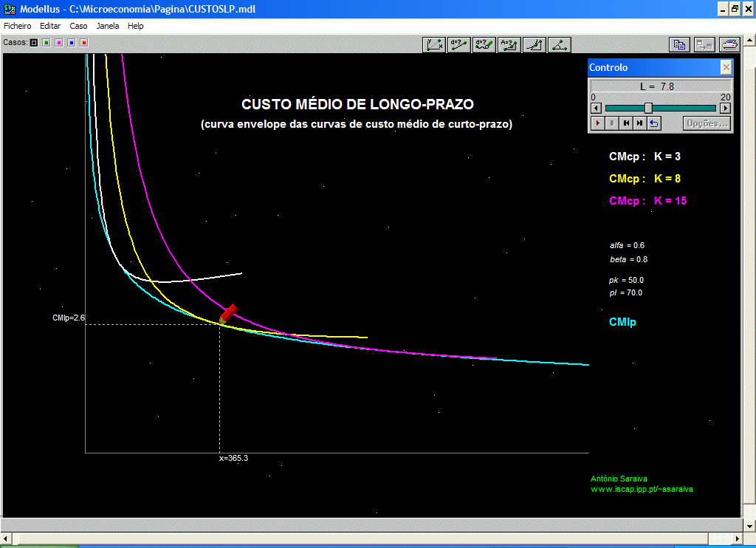Click the slider right arrow stepper

tap(726, 108)
